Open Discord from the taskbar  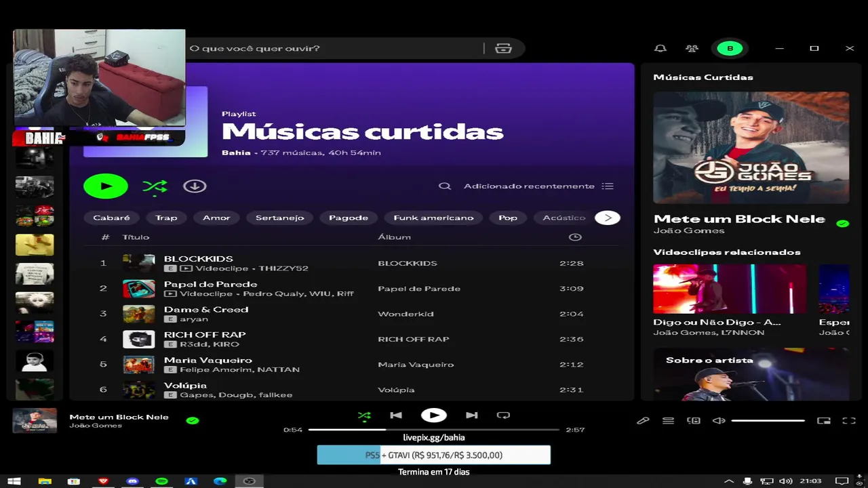tap(133, 481)
